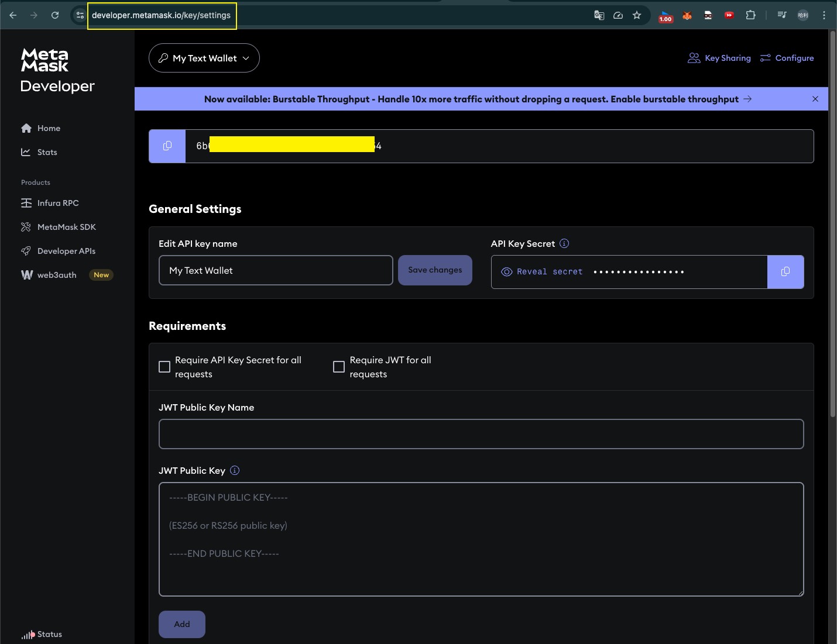Open web3auth product page

click(49, 275)
